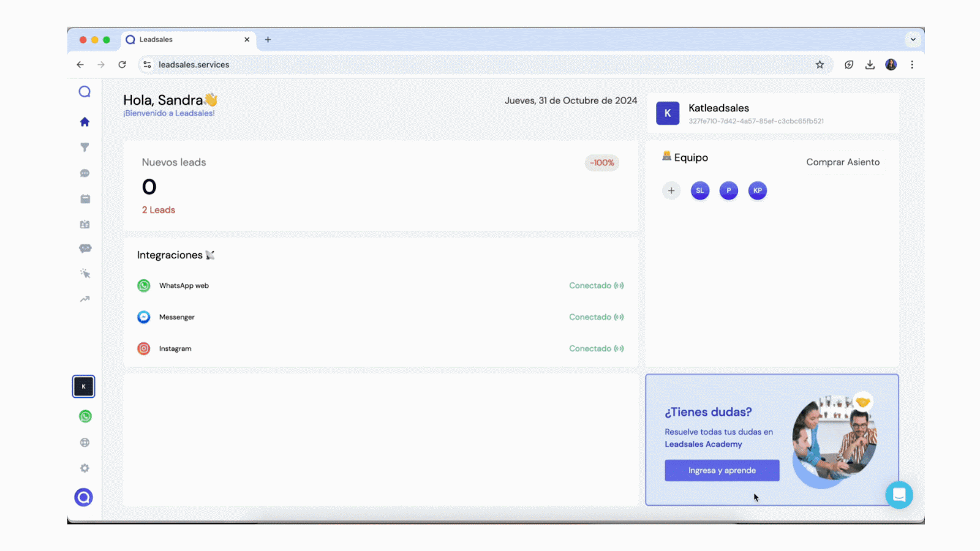Click the green WhatsApp icon in sidebar
This screenshot has height=551, width=980.
click(85, 416)
